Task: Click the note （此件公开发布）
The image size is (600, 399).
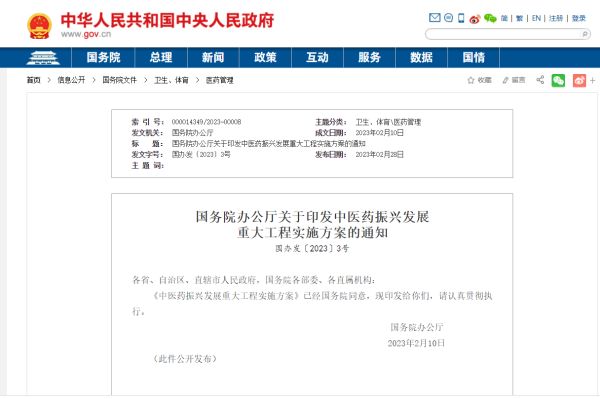Action: click(x=185, y=359)
